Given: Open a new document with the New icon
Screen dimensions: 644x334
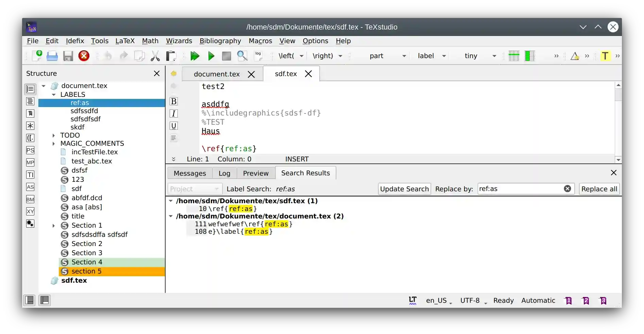Looking at the screenshot, I should 37,56.
